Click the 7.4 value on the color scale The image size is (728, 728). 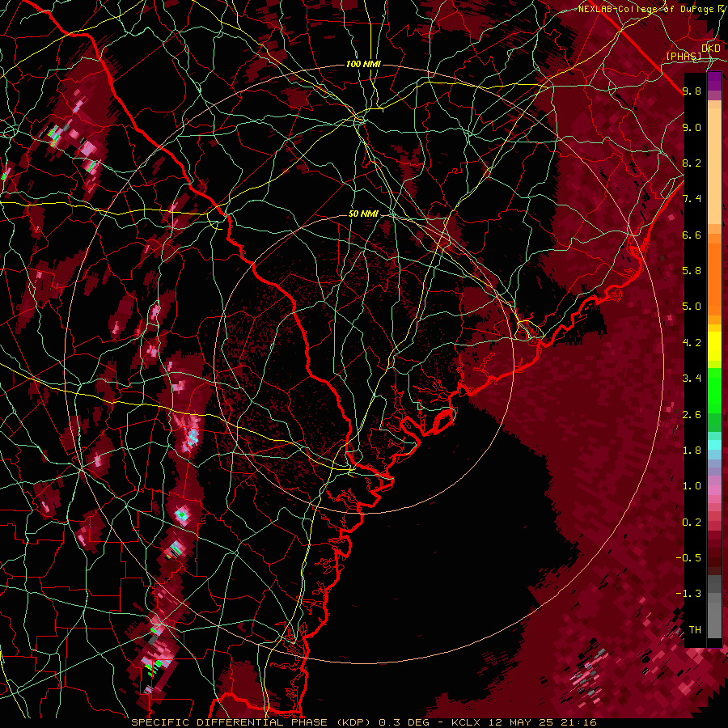click(692, 199)
